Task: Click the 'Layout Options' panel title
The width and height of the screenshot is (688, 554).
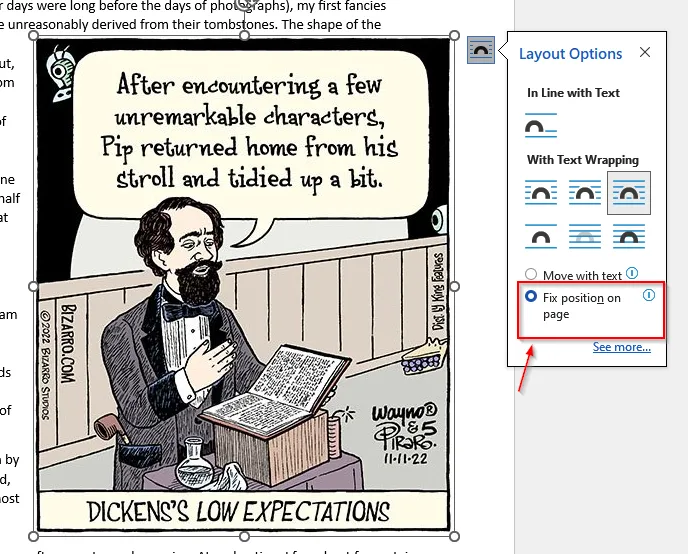Action: 570,54
